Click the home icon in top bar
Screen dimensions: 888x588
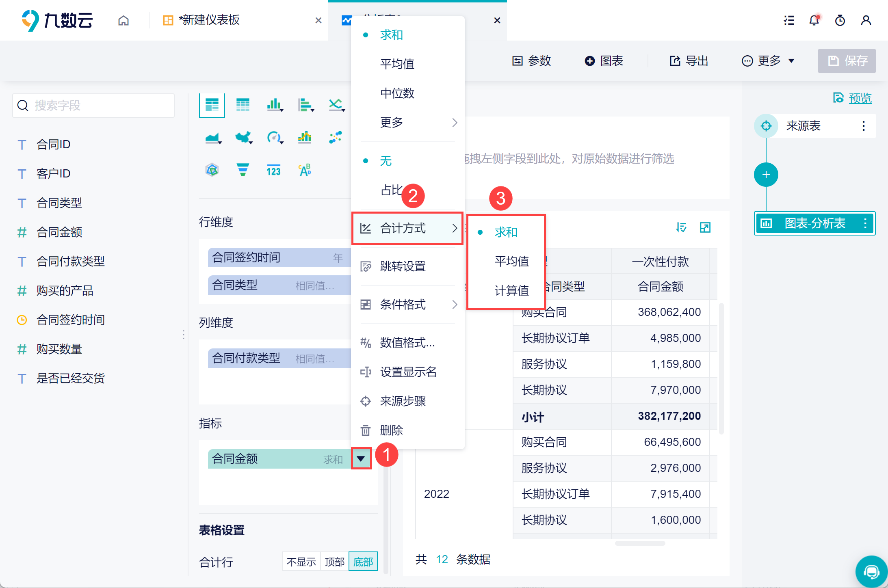pyautogui.click(x=123, y=20)
